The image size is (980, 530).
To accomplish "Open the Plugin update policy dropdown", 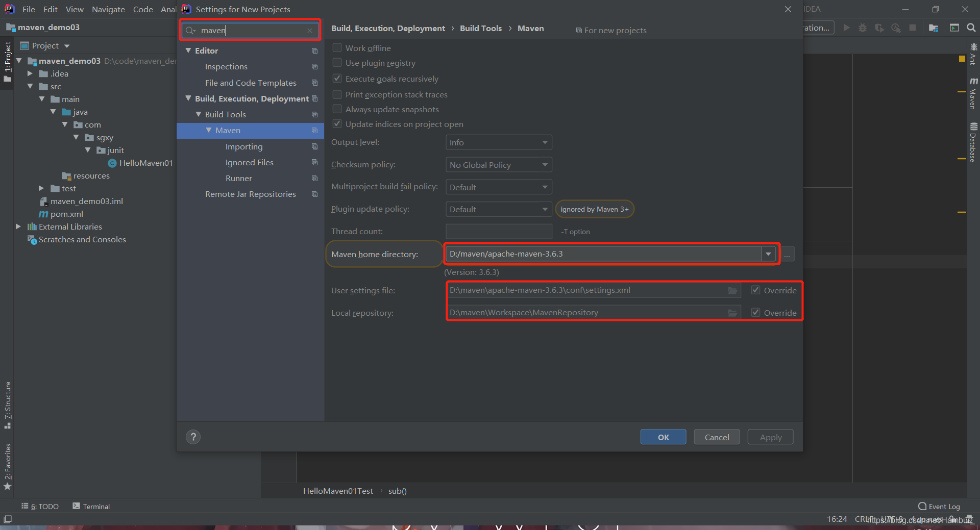I will point(499,209).
